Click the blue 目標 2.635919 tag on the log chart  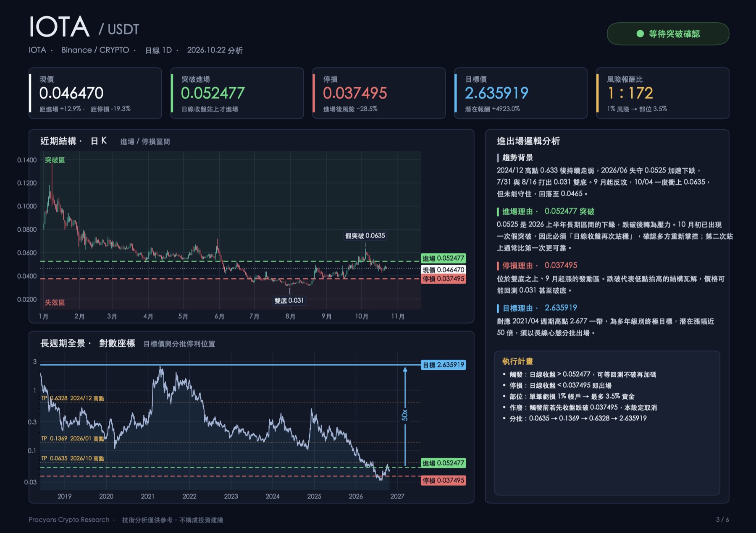pos(443,365)
